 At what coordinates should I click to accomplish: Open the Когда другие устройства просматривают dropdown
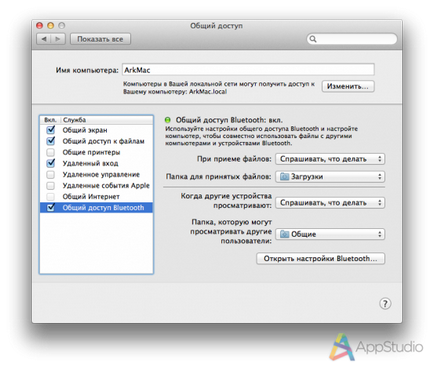[330, 203]
